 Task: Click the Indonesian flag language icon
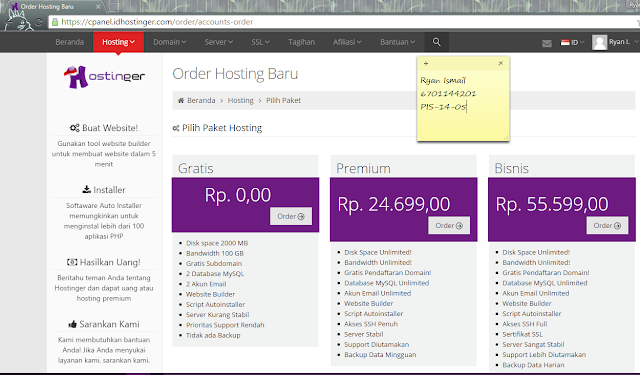click(x=565, y=42)
